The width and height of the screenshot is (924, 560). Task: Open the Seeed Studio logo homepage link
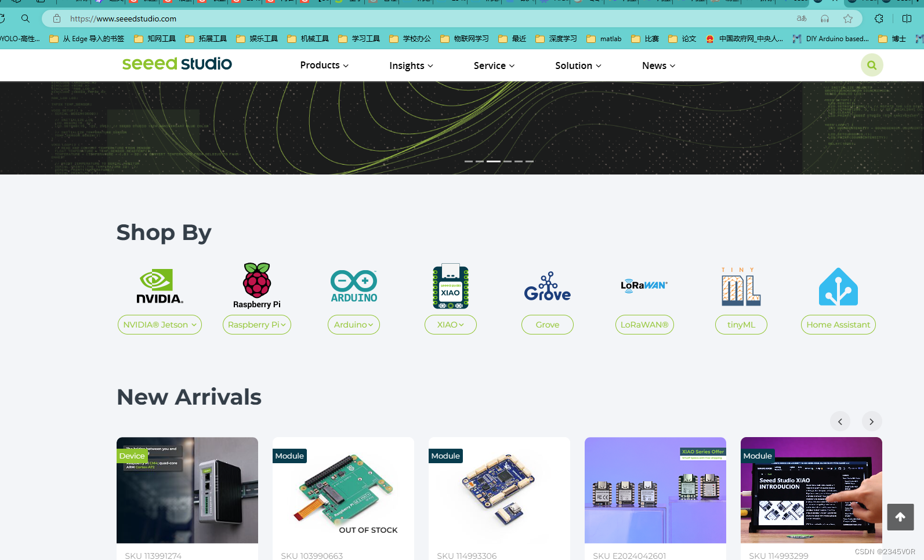(177, 64)
